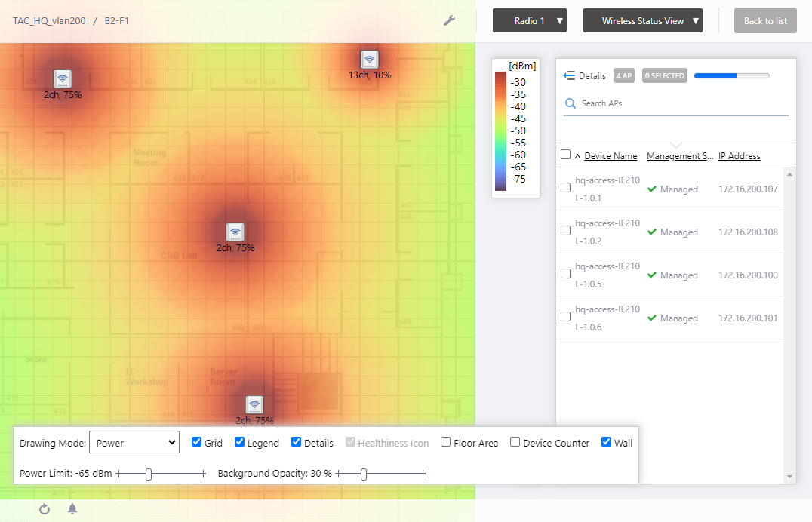812x522 pixels.
Task: Open the notification bell icon
Action: tap(72, 509)
